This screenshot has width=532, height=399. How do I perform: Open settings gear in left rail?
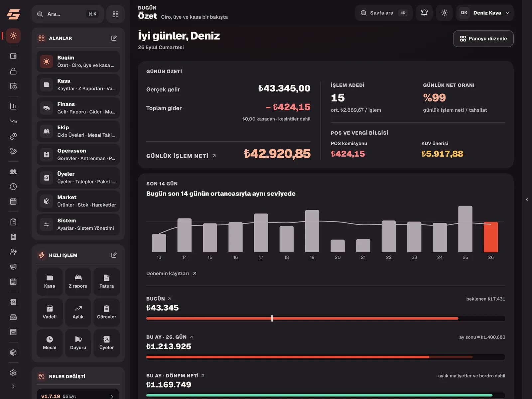point(13,373)
